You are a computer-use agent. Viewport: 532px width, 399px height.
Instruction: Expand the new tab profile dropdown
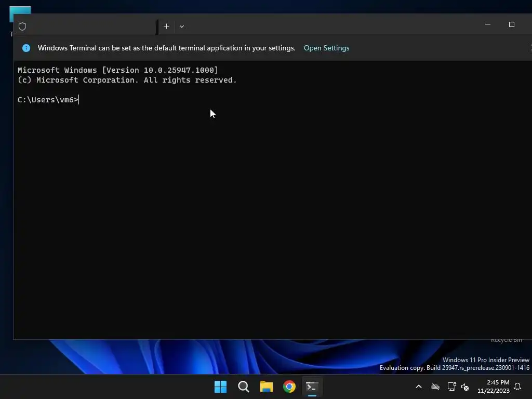(182, 26)
